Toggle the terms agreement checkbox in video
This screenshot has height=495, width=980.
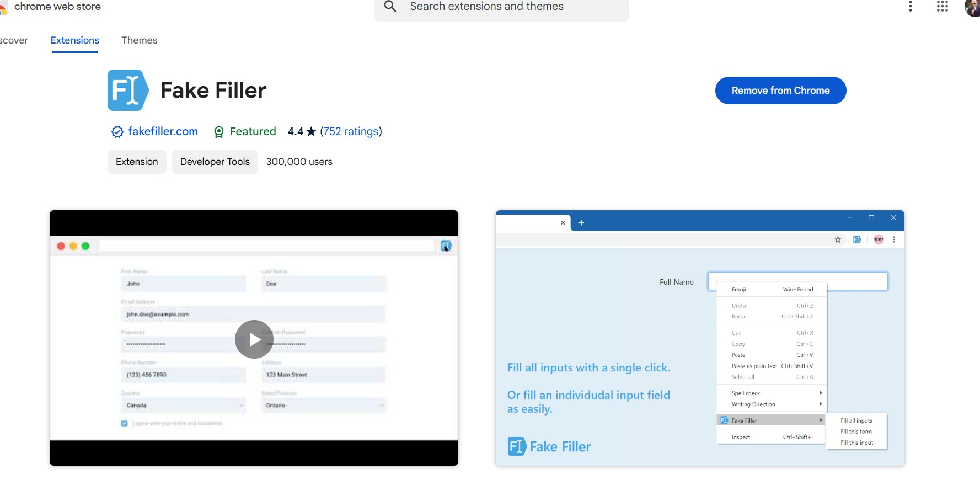tap(124, 423)
